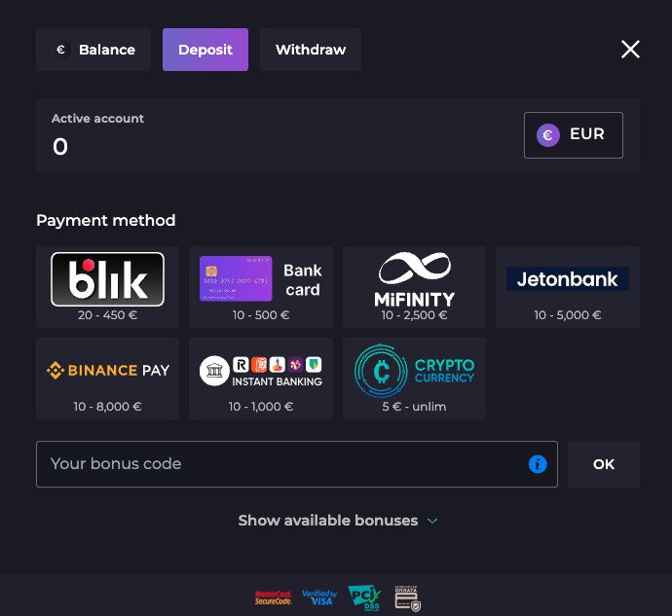Close the deposit dialog with X

point(630,50)
